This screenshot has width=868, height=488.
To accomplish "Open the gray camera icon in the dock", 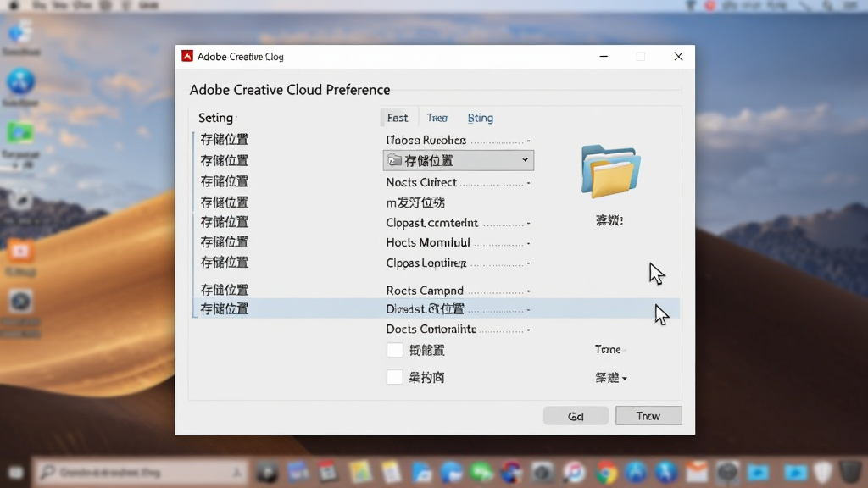I will [x=542, y=473].
